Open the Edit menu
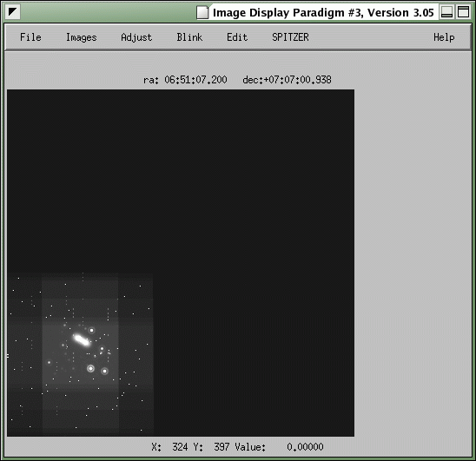Image resolution: width=476 pixels, height=461 pixels. coord(237,37)
